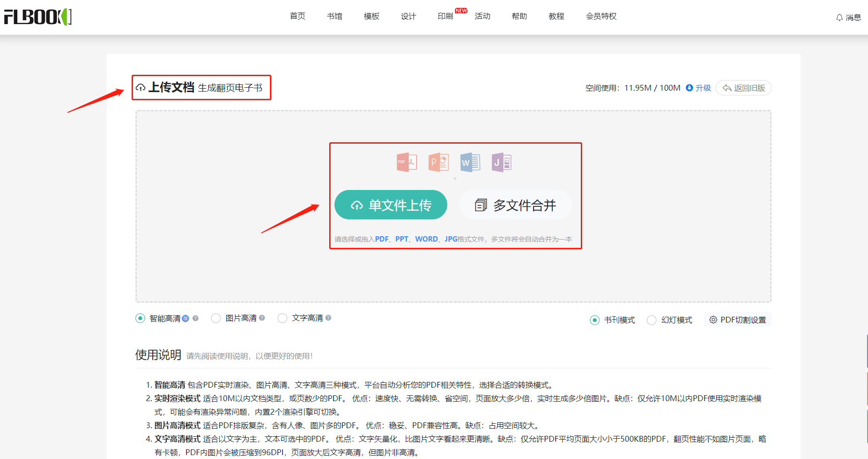Click the 返回旧版 button

(x=744, y=88)
